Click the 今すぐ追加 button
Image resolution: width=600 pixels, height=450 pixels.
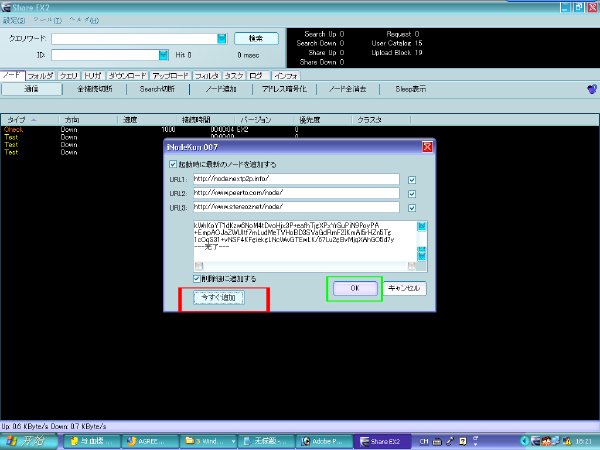(x=218, y=297)
